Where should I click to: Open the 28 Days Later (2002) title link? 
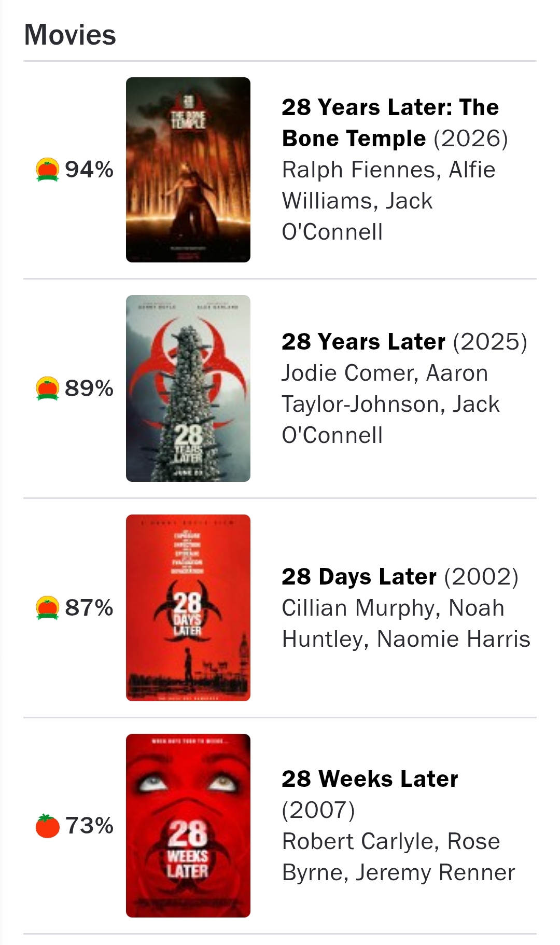(400, 577)
